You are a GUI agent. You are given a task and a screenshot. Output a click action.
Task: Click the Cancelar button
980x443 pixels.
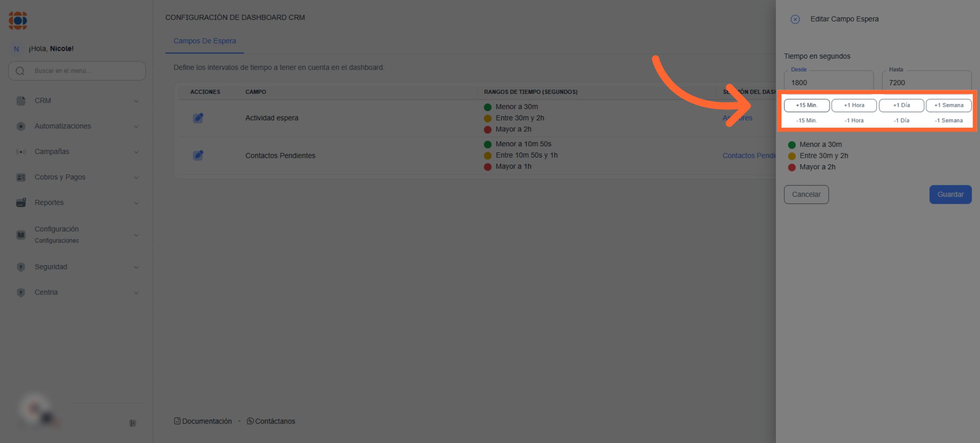806,195
